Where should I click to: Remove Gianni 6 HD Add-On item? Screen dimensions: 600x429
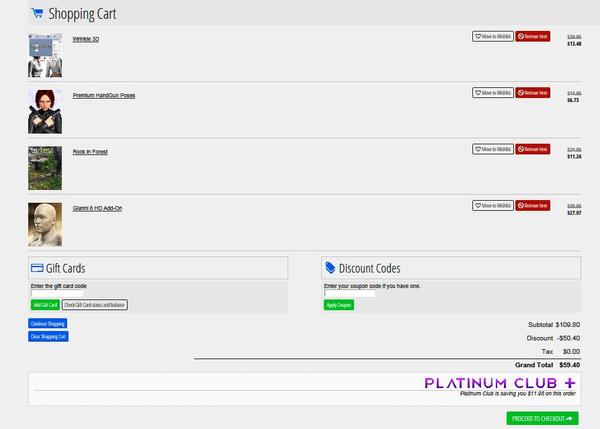point(532,205)
